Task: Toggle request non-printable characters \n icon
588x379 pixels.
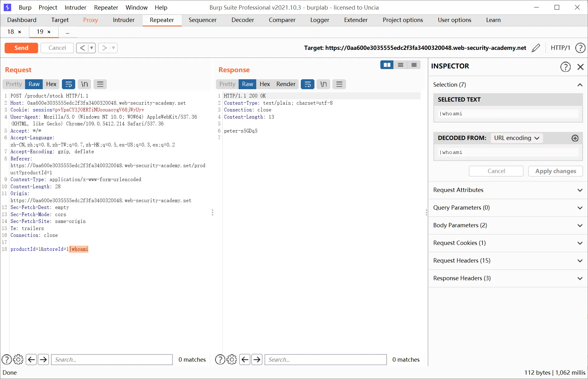Action: coord(84,84)
